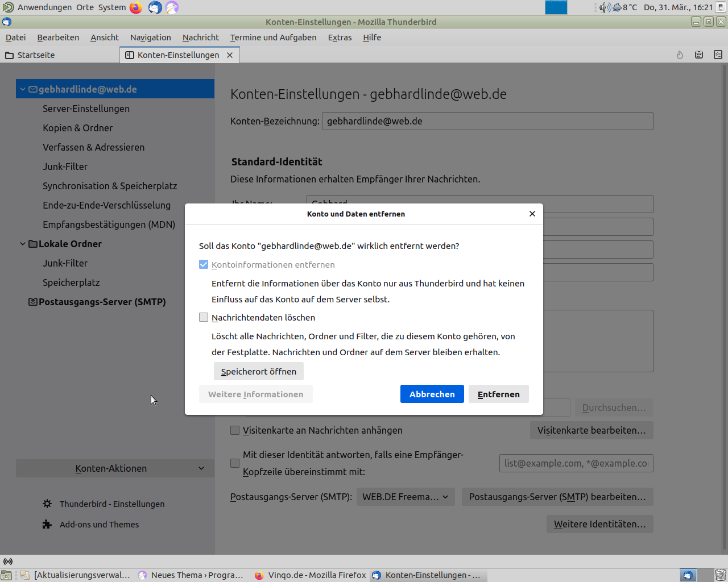The image size is (728, 582).
Task: Enable Mit dieser Identität antworten checkbox
Action: point(235,463)
